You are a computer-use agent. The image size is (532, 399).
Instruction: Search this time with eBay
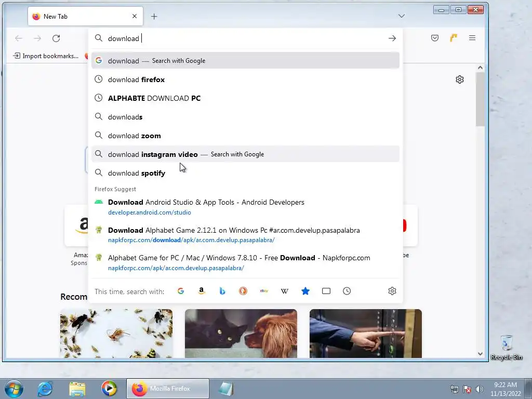pos(264,291)
